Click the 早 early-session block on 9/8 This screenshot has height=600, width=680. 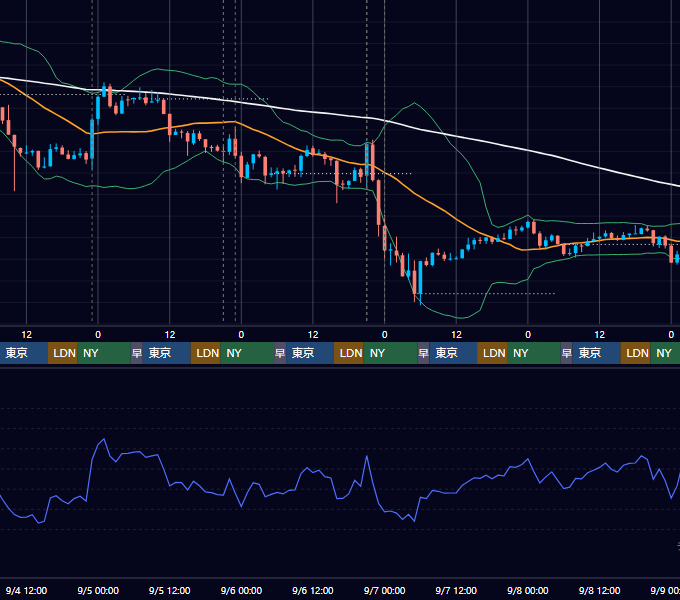[x=566, y=353]
